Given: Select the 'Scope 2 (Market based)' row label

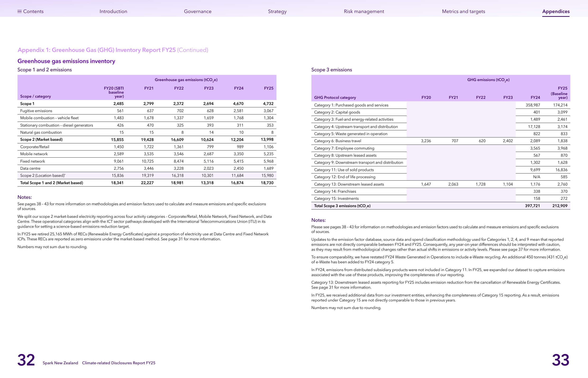Looking at the screenshot, I should pos(41,140).
